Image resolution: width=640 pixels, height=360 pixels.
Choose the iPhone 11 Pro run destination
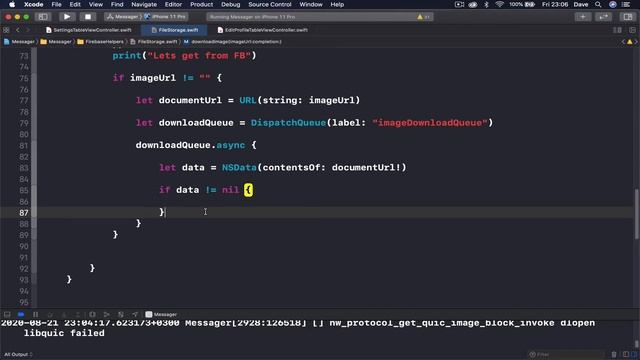click(165, 17)
